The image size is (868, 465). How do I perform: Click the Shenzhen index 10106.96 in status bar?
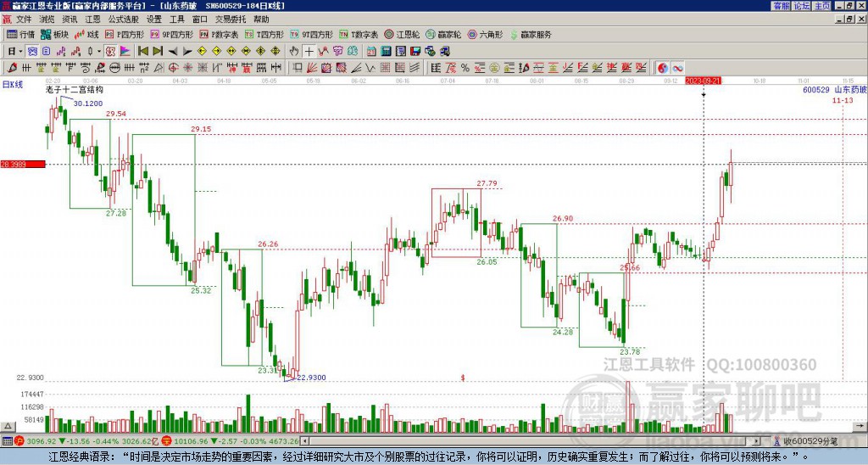click(192, 442)
